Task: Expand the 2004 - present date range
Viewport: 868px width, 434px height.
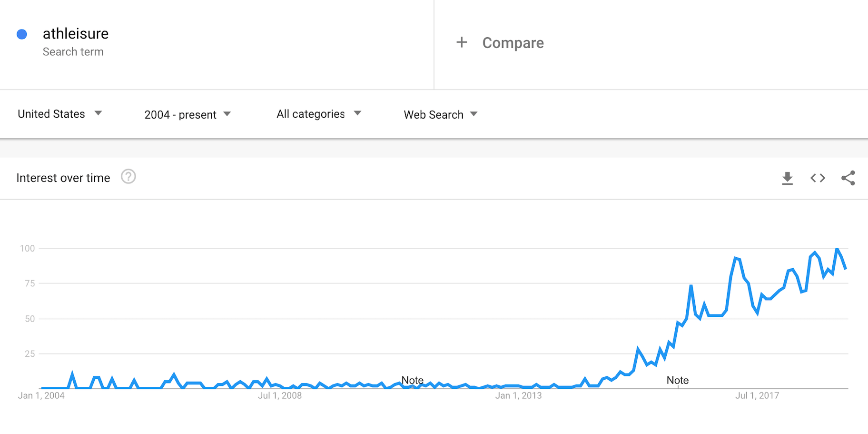Action: pos(187,114)
